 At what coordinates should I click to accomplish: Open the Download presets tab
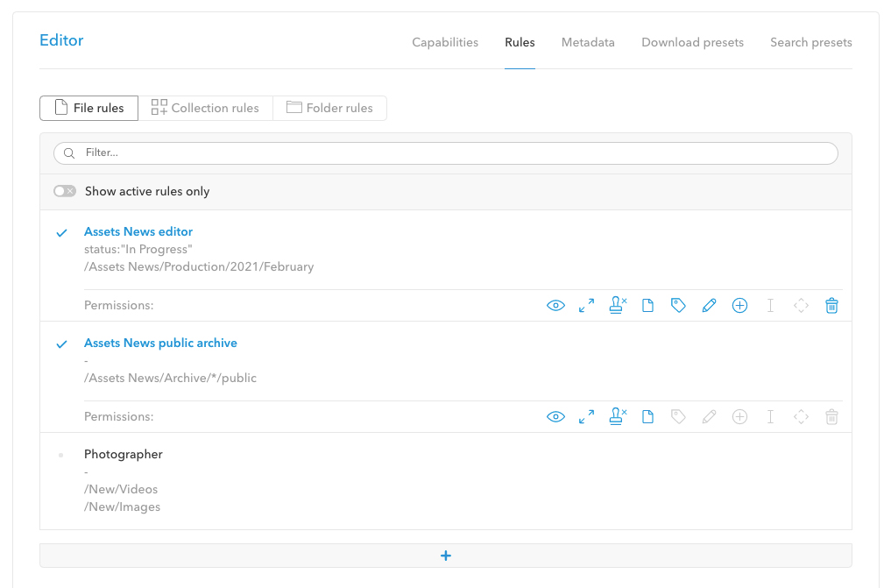click(x=692, y=42)
